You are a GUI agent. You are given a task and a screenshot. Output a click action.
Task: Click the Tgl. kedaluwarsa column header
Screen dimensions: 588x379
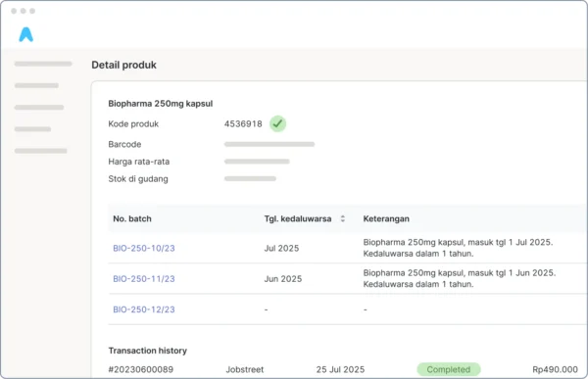click(x=298, y=219)
